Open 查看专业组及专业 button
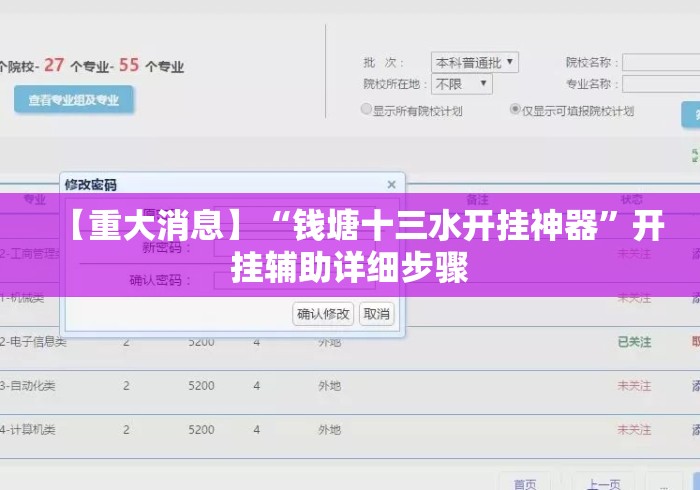The image size is (700, 490). (74, 100)
